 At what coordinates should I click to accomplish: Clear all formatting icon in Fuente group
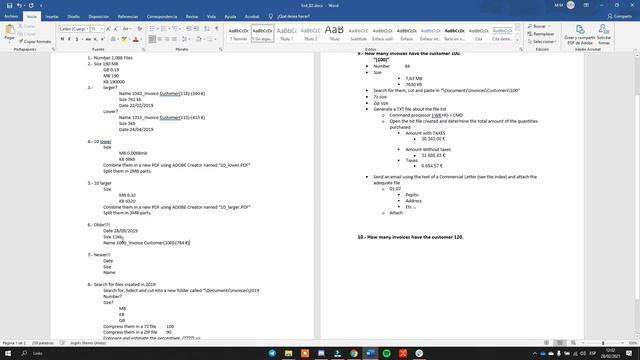(x=140, y=29)
